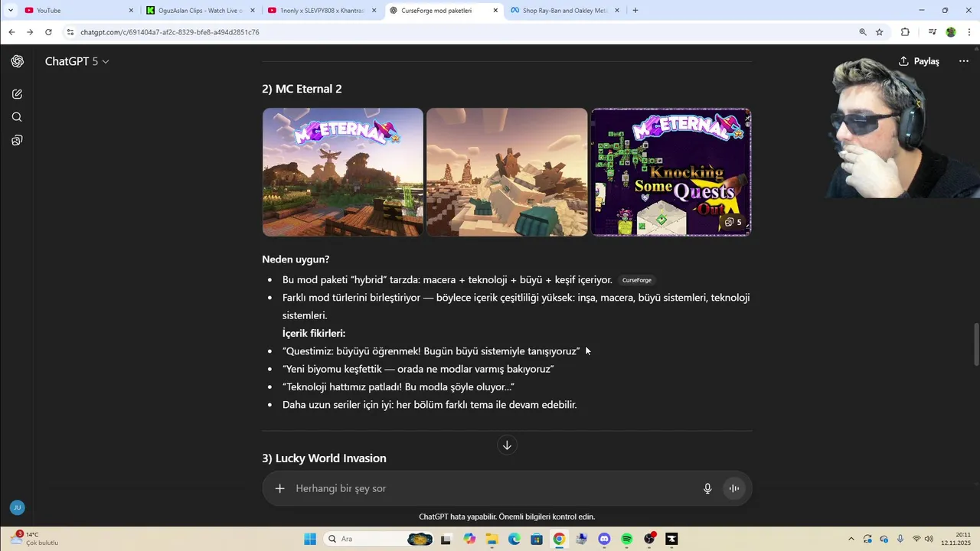
Task: Open a new browser tab
Action: [635, 11]
